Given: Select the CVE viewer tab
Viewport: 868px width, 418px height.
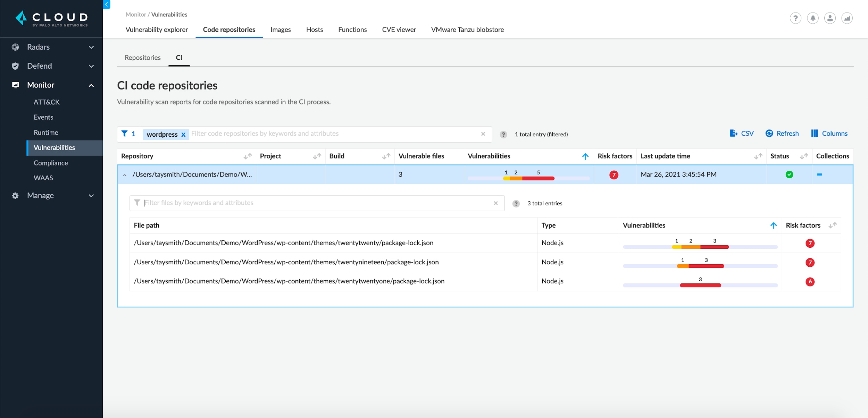Looking at the screenshot, I should 398,29.
